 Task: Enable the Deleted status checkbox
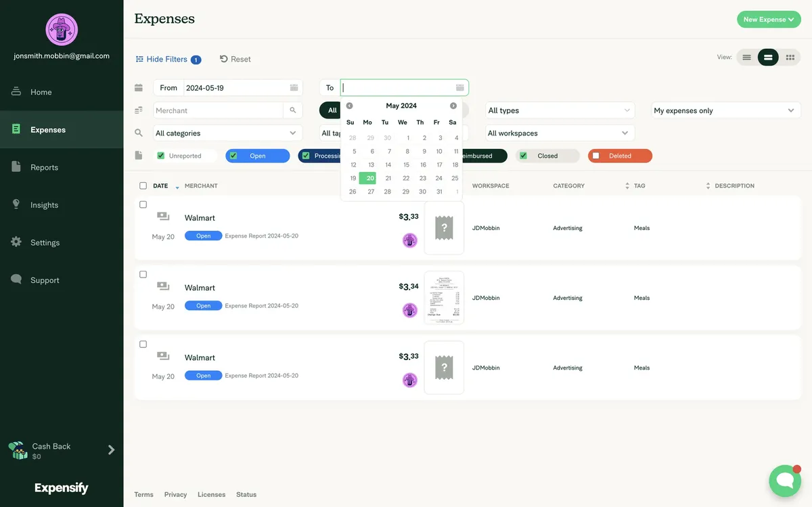595,156
